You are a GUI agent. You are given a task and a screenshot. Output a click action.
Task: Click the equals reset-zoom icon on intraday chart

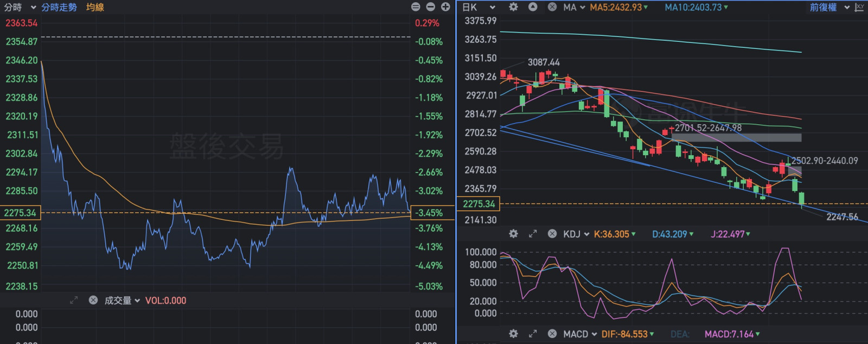[x=416, y=7]
